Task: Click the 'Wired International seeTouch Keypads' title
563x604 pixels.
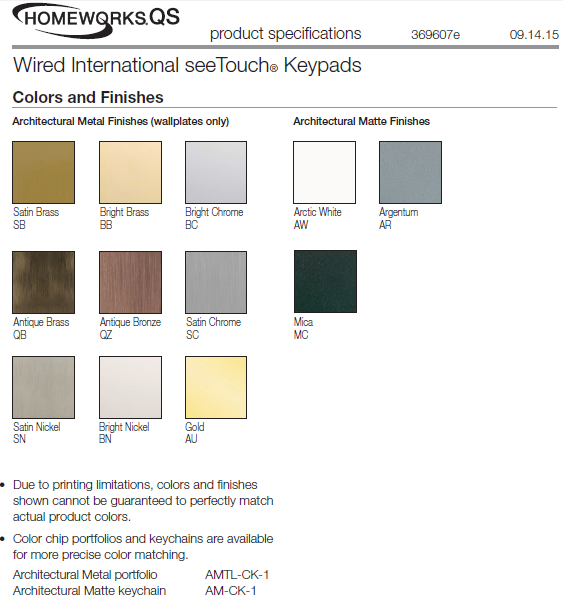Action: [x=188, y=65]
